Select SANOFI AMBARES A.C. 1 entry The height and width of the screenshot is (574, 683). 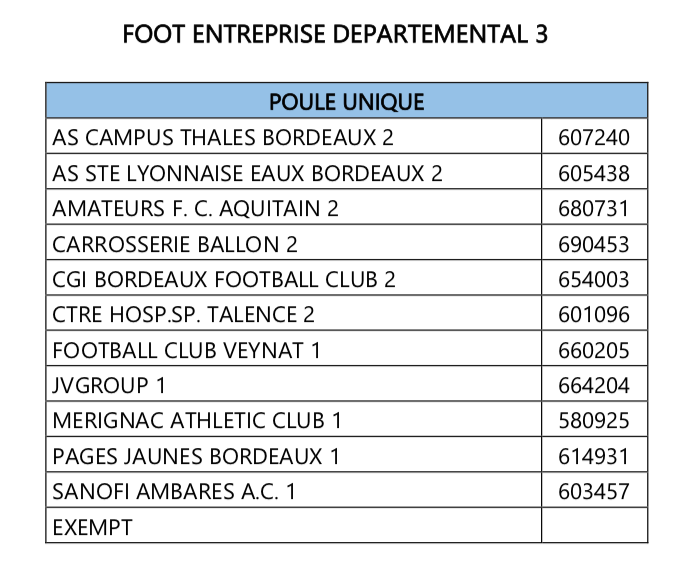pyautogui.click(x=174, y=492)
